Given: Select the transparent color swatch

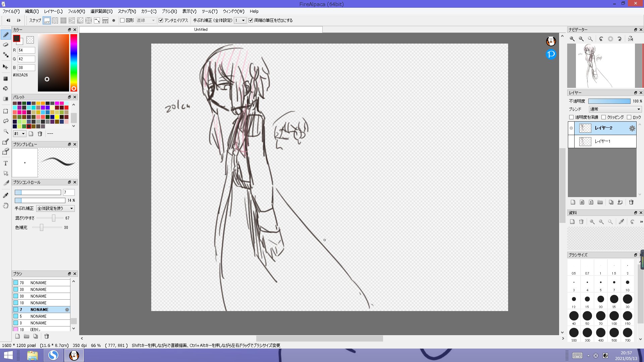Looking at the screenshot, I should point(30,40).
